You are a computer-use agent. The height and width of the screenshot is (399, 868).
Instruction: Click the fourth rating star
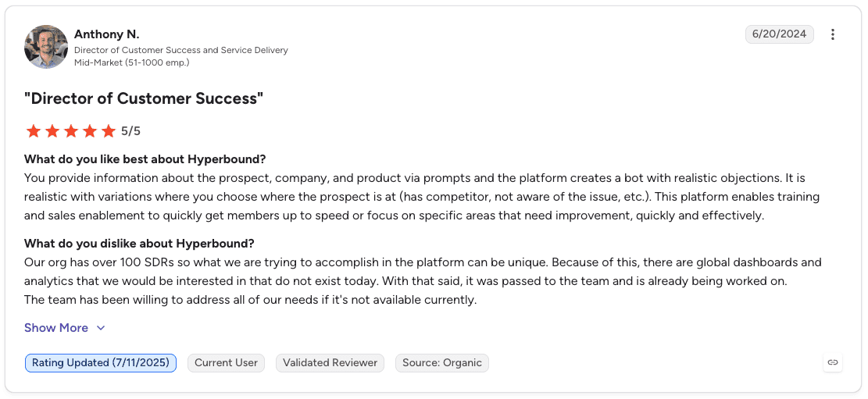(90, 131)
